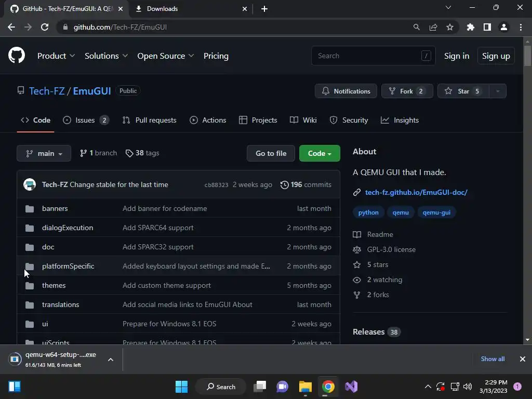Screen dimensions: 532x399
Task: Expand the Product menu
Action: coord(56,56)
